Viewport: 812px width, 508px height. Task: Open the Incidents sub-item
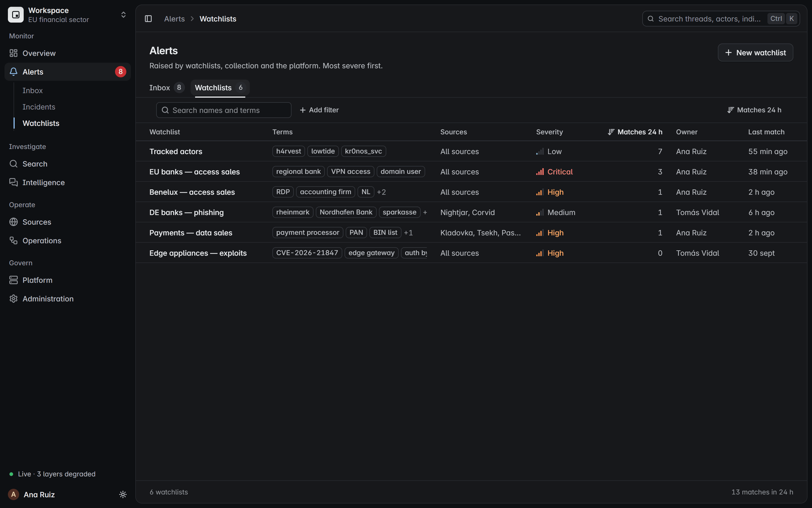point(39,107)
